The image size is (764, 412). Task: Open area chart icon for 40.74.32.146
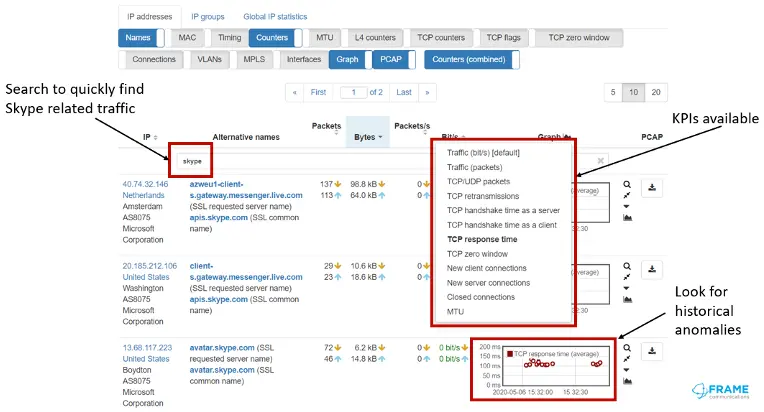click(x=628, y=218)
